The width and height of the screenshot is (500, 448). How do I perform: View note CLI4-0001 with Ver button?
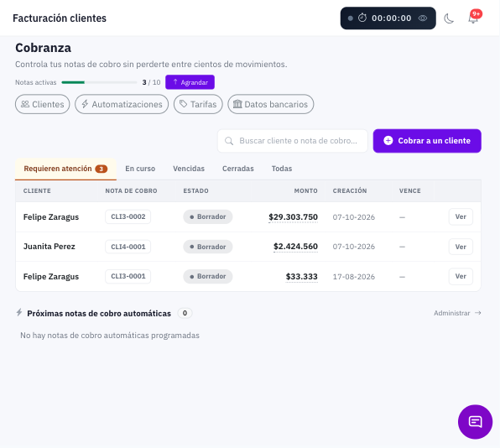[461, 247]
